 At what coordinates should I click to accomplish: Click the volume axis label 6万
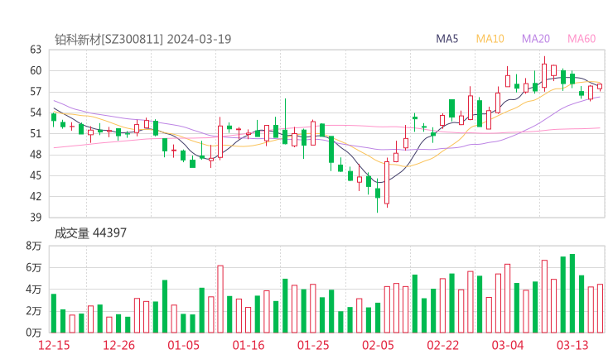pos(34,268)
